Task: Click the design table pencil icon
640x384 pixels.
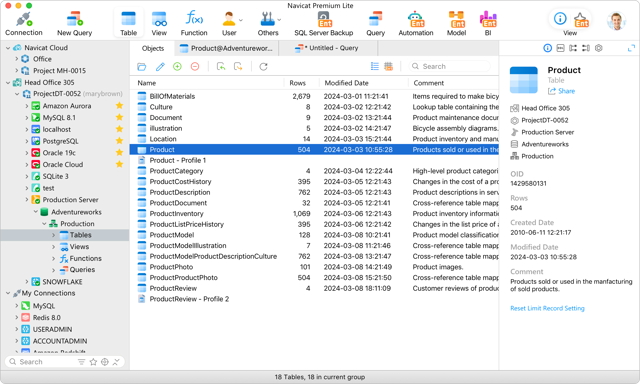Action: pos(160,67)
